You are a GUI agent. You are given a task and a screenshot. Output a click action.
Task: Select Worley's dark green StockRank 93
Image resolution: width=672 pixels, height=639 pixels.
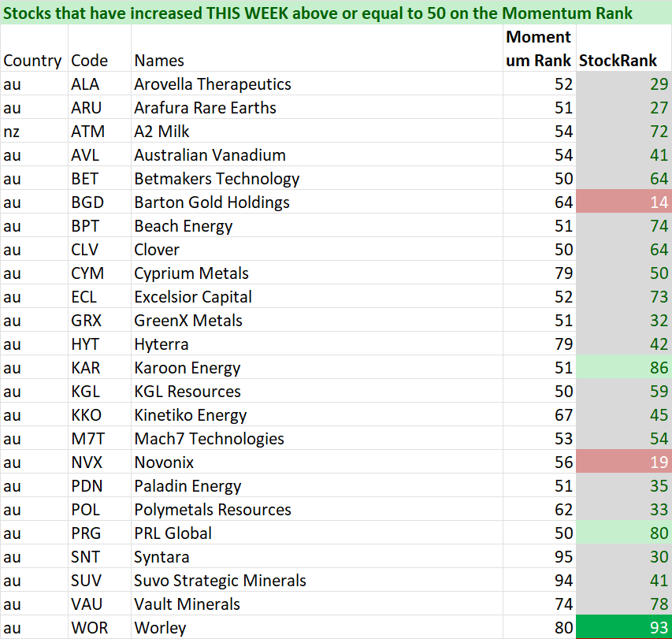click(x=624, y=627)
